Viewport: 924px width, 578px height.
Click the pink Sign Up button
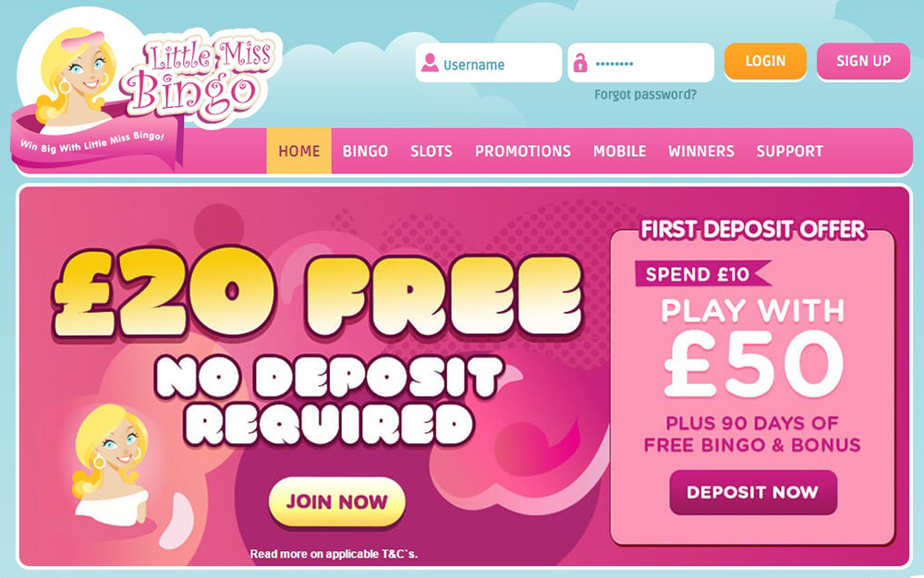pyautogui.click(x=863, y=61)
